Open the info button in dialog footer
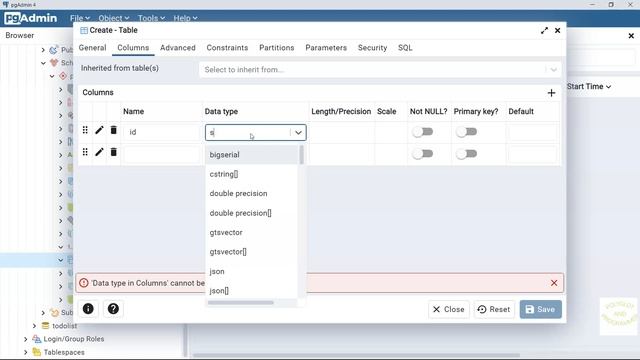Viewport: 640px width, 360px height. click(88, 309)
